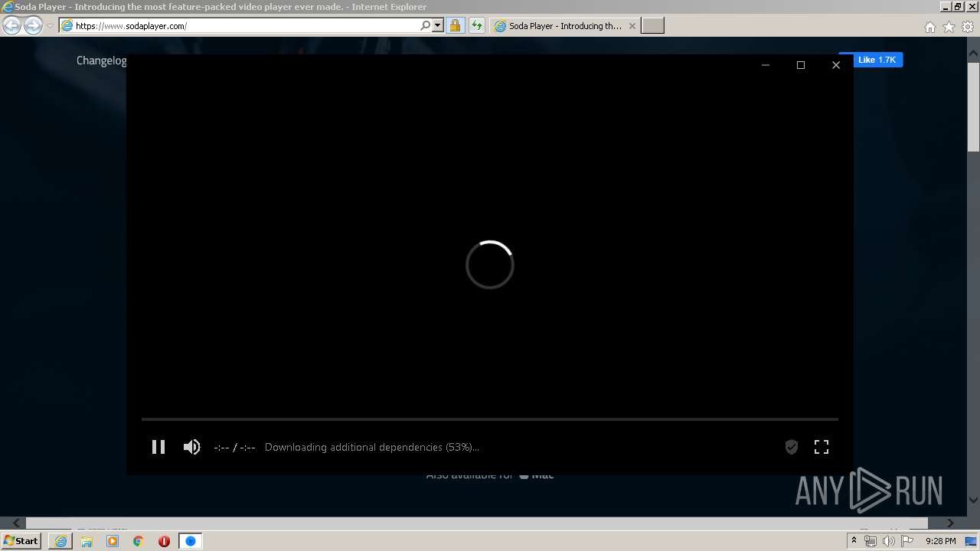This screenshot has height=551, width=980.
Task: Open Windows Explorer folder from taskbar
Action: click(x=87, y=541)
